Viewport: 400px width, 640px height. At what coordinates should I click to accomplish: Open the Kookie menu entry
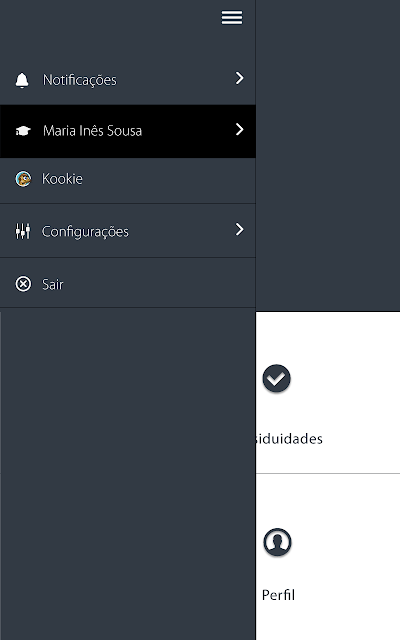point(128,181)
